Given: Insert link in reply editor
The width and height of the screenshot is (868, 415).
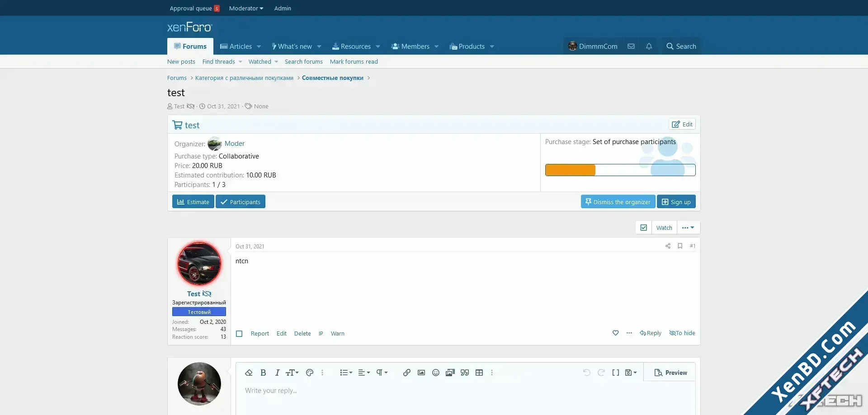Looking at the screenshot, I should (407, 373).
